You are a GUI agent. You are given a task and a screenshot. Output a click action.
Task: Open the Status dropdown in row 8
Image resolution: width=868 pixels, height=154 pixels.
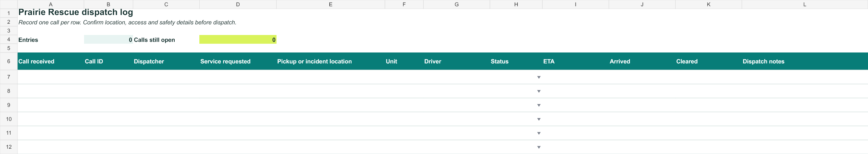click(x=539, y=91)
